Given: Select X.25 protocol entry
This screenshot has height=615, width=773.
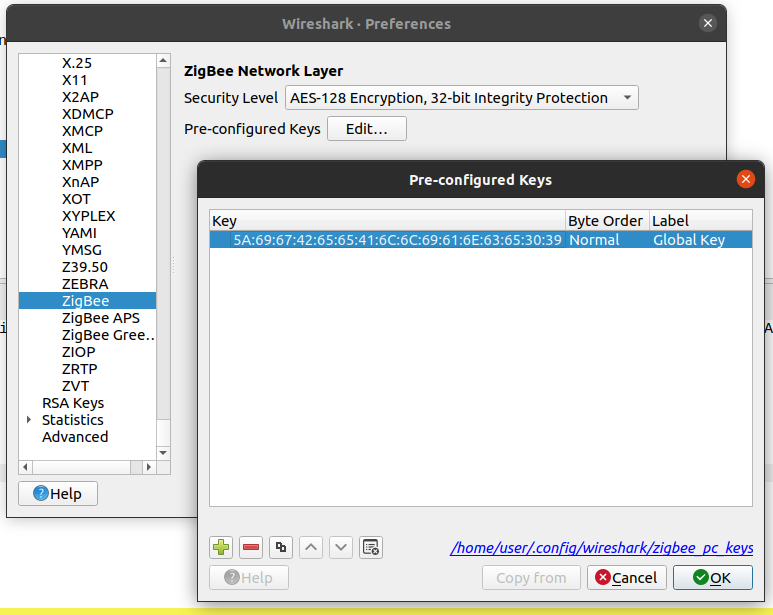Looking at the screenshot, I should click(76, 63).
